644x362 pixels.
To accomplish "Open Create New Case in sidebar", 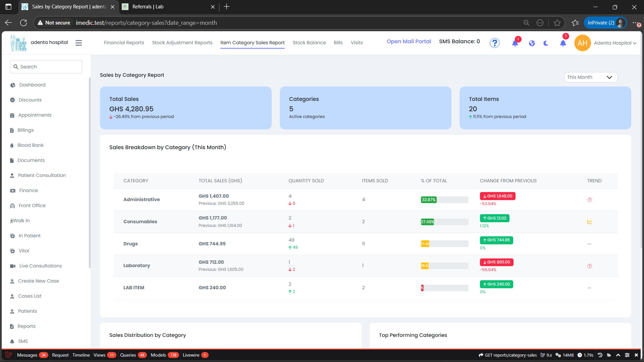I will point(38,281).
